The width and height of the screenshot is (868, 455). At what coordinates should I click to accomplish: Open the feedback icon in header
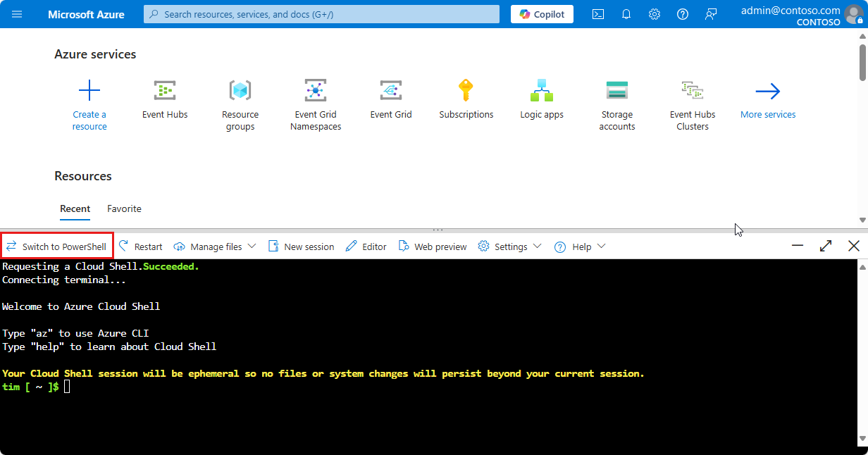point(710,14)
